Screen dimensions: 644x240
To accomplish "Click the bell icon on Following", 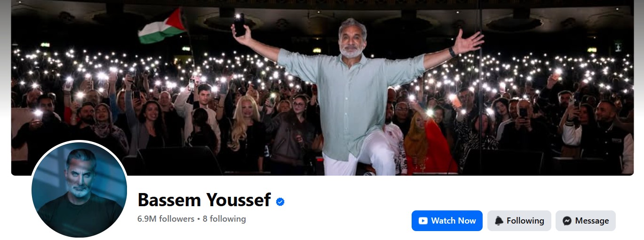I will [x=499, y=221].
